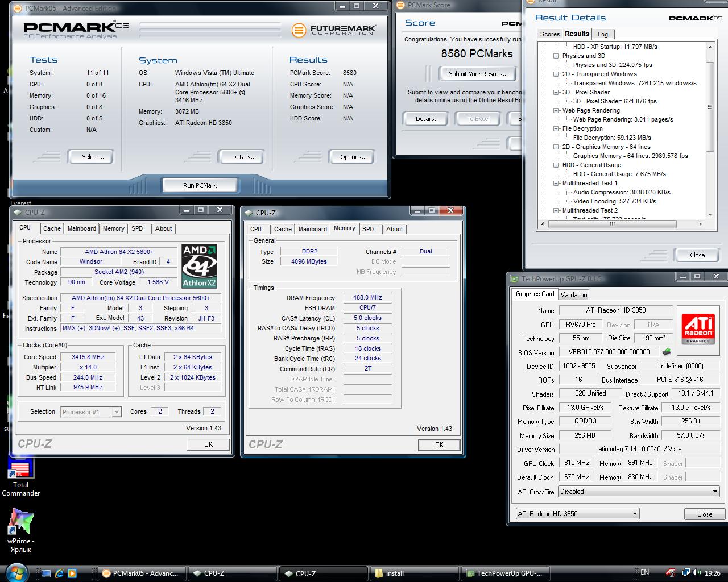The height and width of the screenshot is (582, 728).
Task: Open the media player quick launch icon
Action: click(x=72, y=573)
